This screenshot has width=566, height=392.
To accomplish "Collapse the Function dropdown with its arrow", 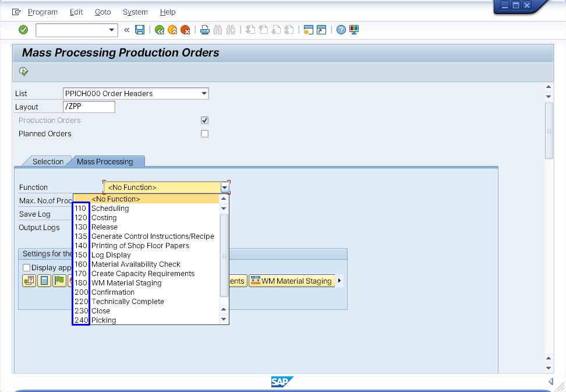I will pyautogui.click(x=225, y=188).
